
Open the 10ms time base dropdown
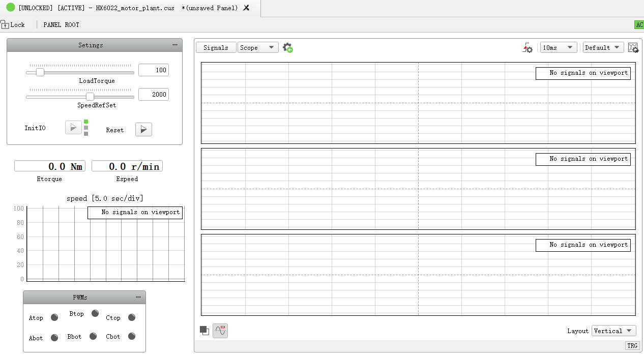[x=558, y=48]
